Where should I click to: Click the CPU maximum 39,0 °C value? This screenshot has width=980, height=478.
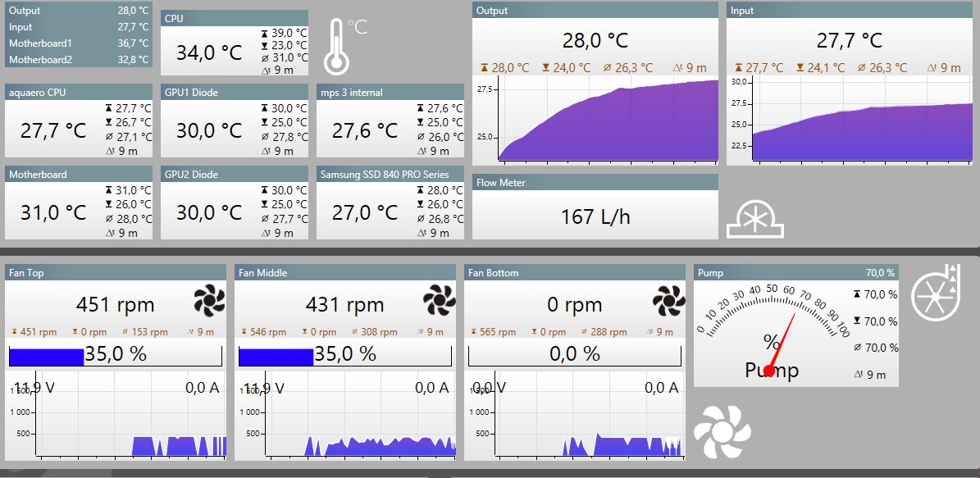[x=285, y=33]
